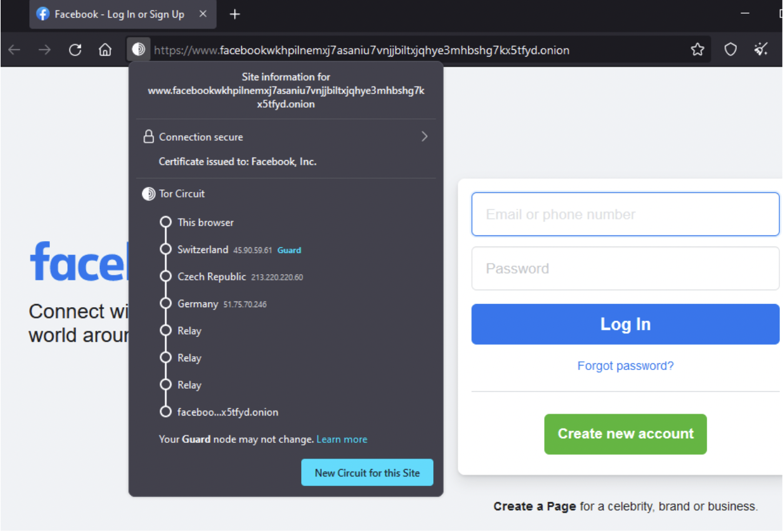Image resolution: width=783 pixels, height=532 pixels.
Task: Select the Facebook - Log In or Sign Up tab
Action: click(x=123, y=14)
